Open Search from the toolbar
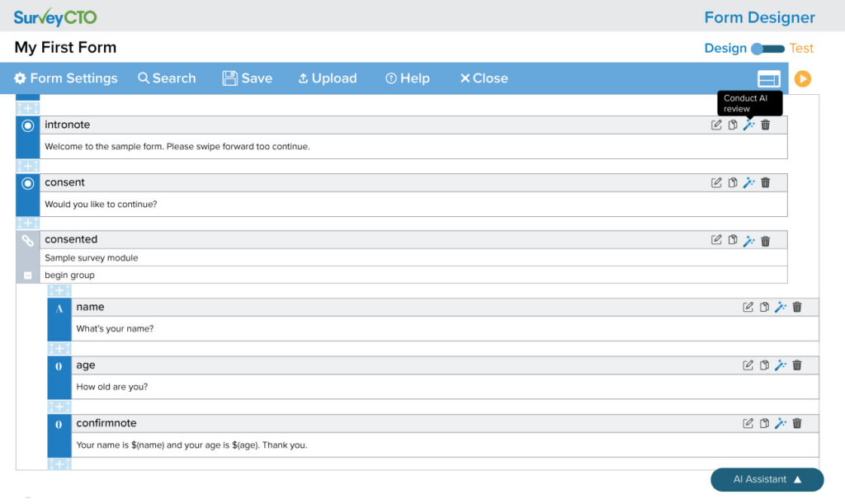This screenshot has height=504, width=845. tap(167, 78)
